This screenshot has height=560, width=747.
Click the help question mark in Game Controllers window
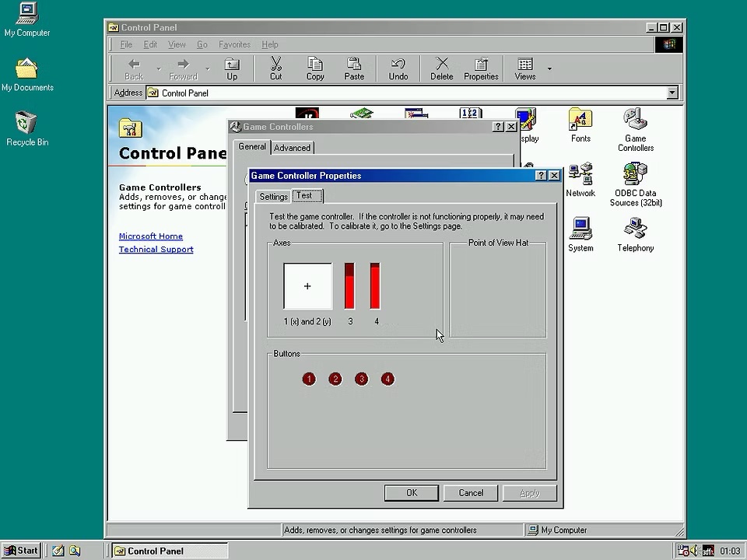498,127
